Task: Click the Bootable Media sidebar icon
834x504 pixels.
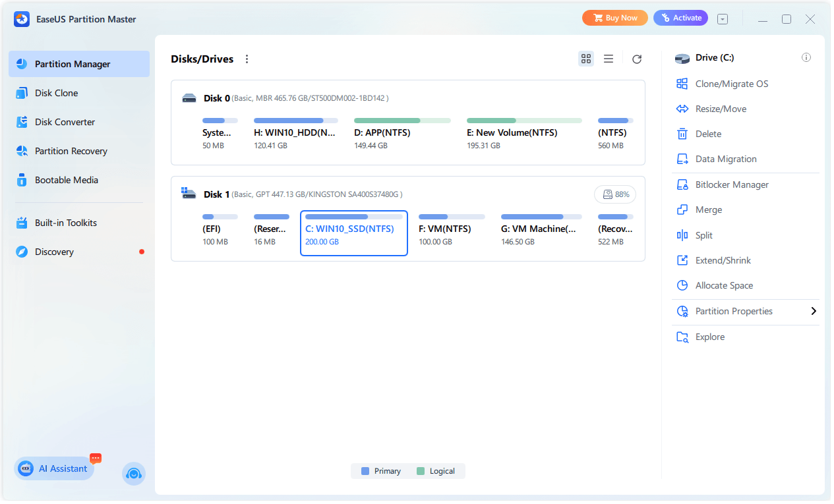Action: (x=22, y=180)
